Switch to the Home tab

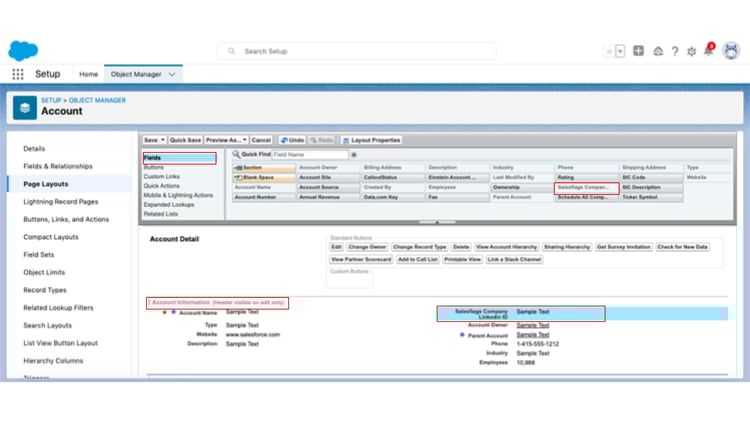tap(88, 74)
